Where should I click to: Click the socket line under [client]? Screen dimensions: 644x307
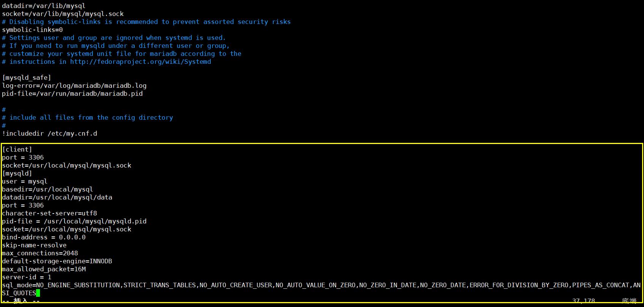(x=67, y=165)
